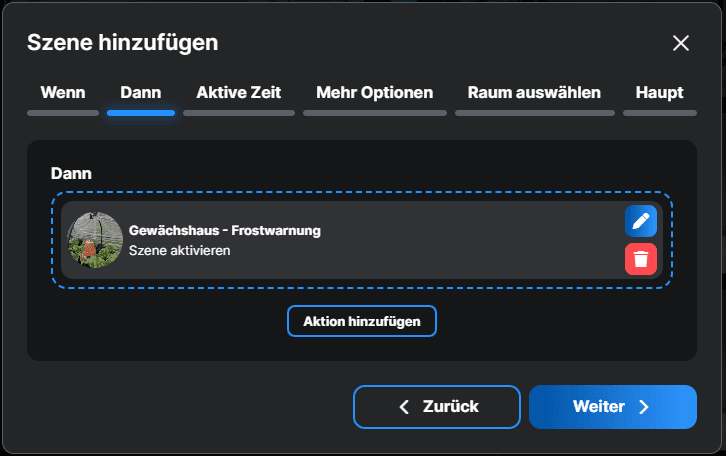Click the blue step indicator under Dann

(141, 113)
